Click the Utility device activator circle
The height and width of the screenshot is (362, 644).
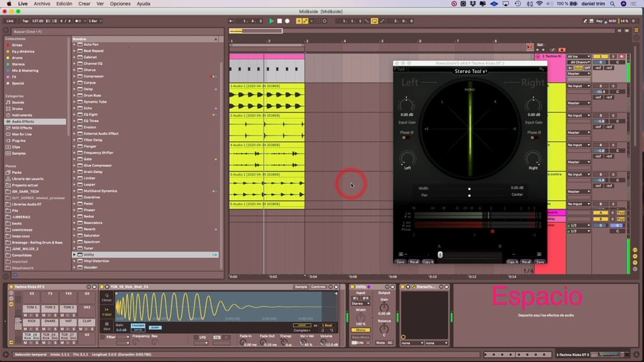coord(352,287)
